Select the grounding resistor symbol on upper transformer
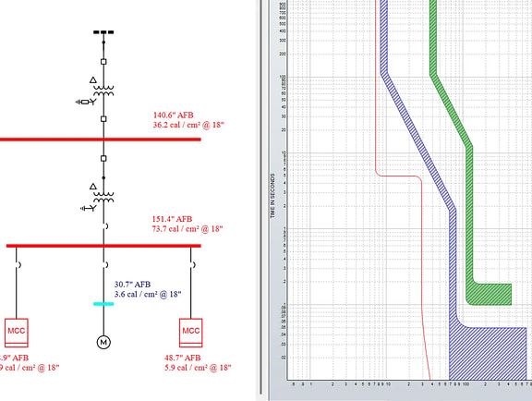532x401 pixels. 86,102
